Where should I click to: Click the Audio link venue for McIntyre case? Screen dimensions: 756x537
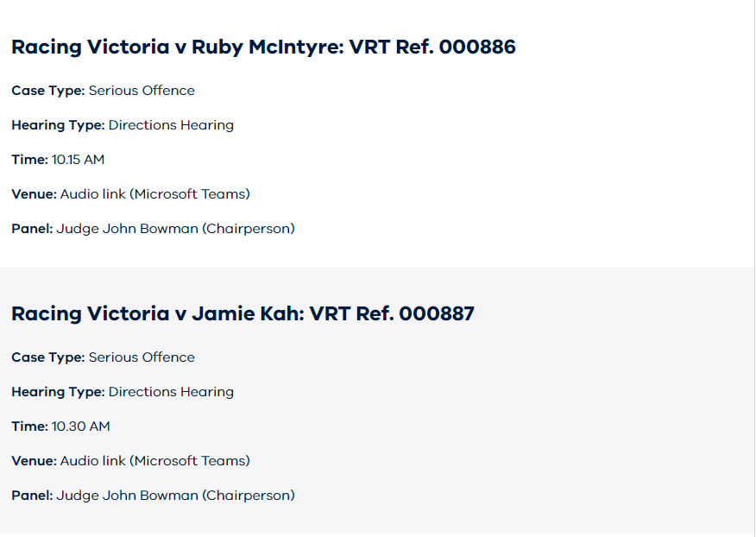[154, 194]
